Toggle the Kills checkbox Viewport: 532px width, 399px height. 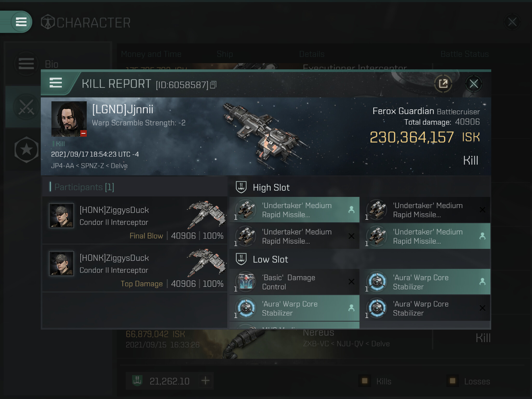pyautogui.click(x=365, y=381)
